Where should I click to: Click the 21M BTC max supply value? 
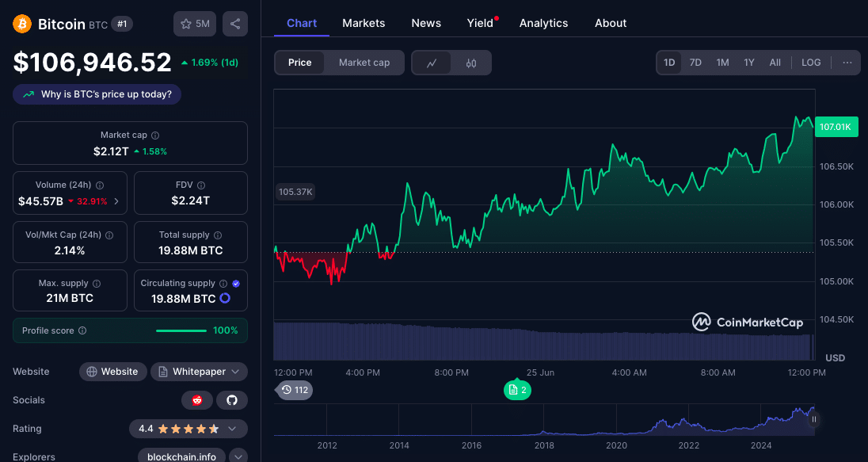point(70,298)
